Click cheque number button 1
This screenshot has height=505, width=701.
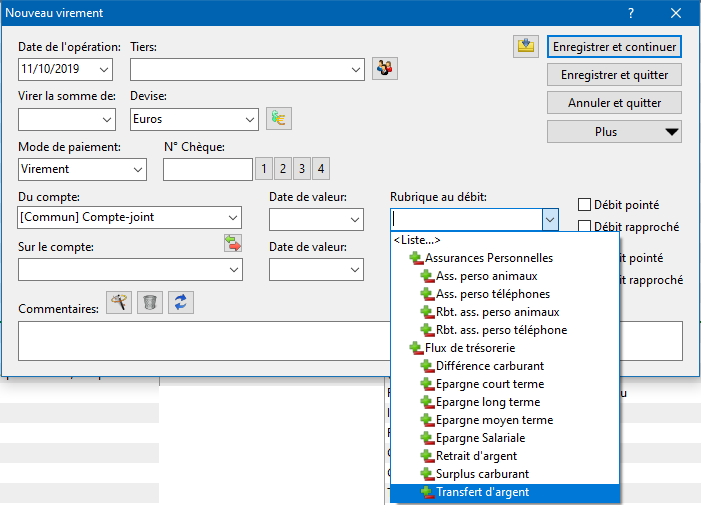tap(264, 168)
